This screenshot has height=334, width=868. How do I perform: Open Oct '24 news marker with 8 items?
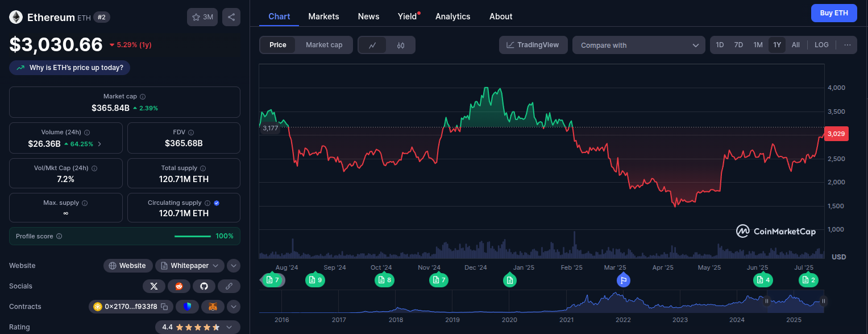(x=384, y=280)
